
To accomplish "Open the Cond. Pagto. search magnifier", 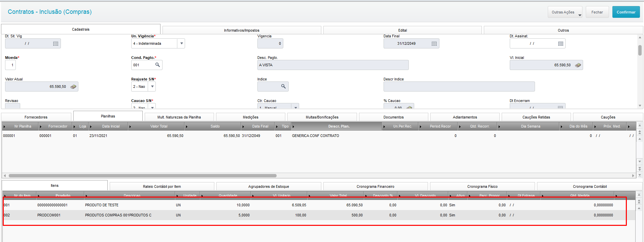I will pos(157,65).
